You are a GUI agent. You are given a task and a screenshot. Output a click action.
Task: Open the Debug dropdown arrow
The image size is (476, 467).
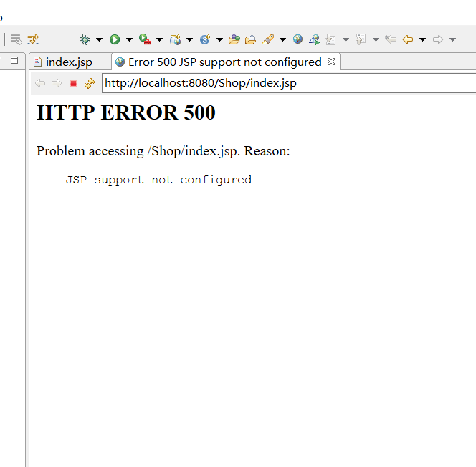(x=99, y=39)
